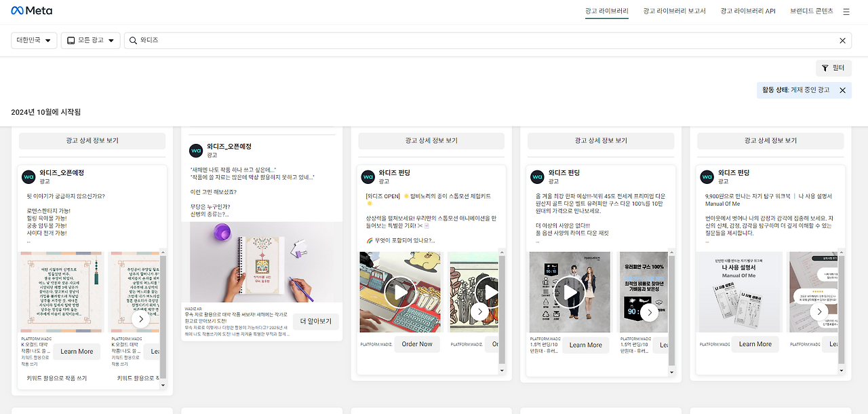Play the 스톱모션 video
The height and width of the screenshot is (414, 868).
click(x=400, y=292)
